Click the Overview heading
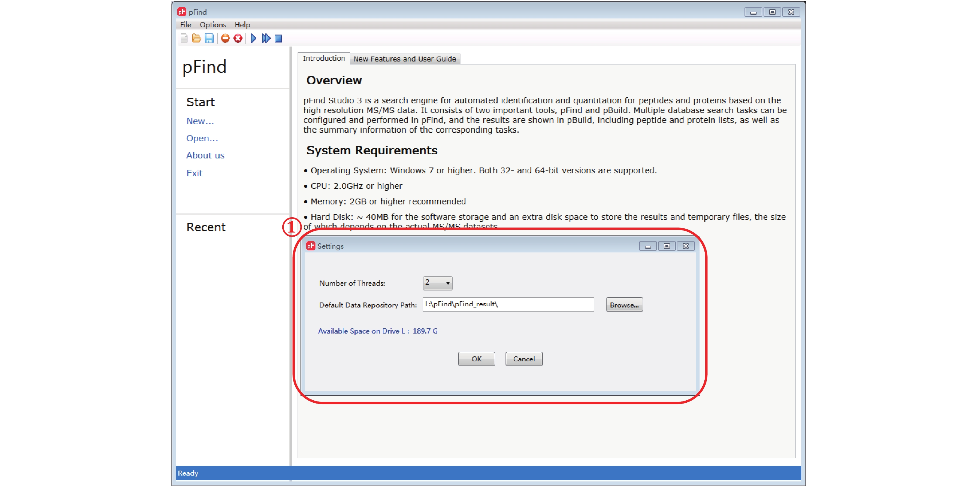This screenshot has height=487, width=980. pos(334,80)
